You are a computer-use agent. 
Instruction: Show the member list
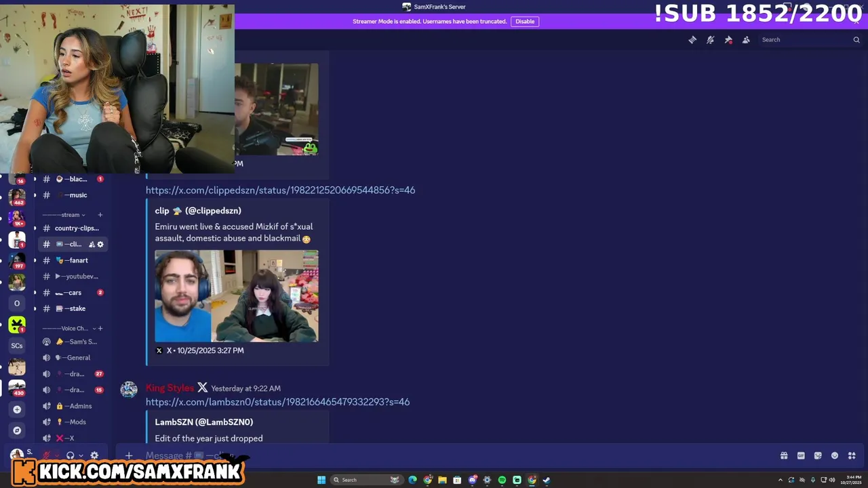point(746,40)
